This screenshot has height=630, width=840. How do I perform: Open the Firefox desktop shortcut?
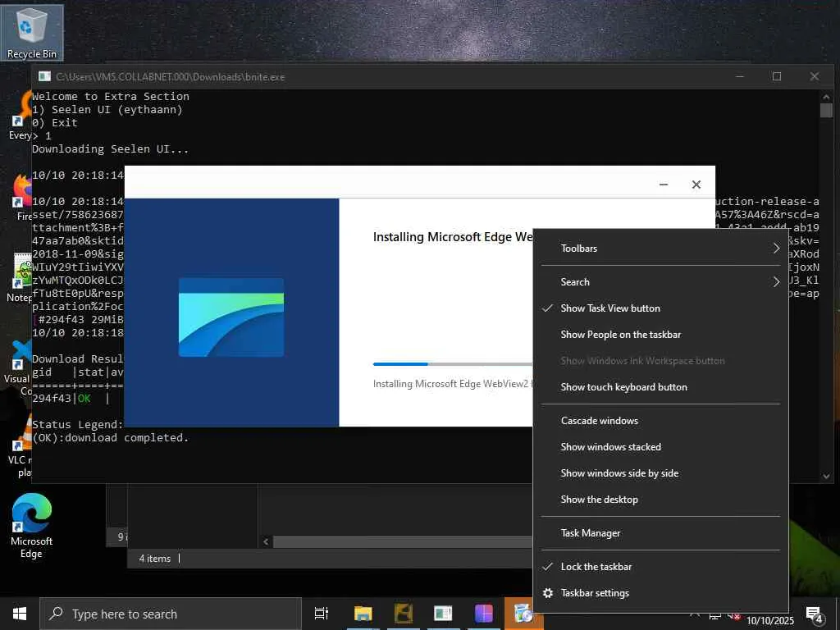22,196
